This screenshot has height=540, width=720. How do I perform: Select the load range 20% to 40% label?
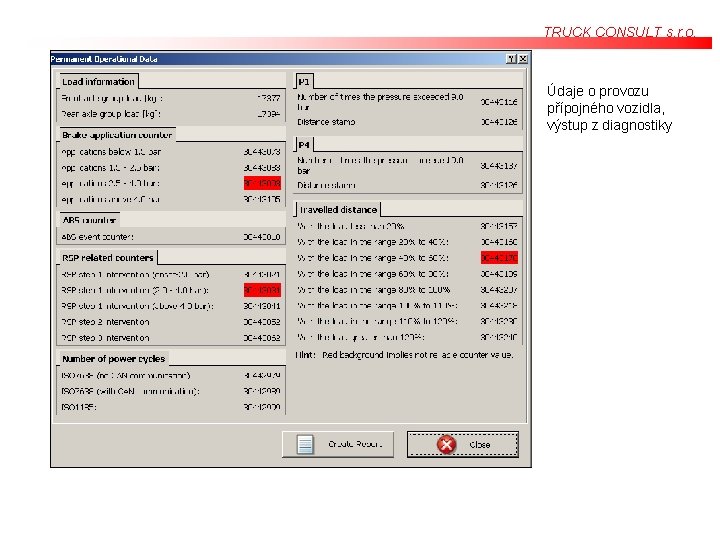tap(373, 242)
